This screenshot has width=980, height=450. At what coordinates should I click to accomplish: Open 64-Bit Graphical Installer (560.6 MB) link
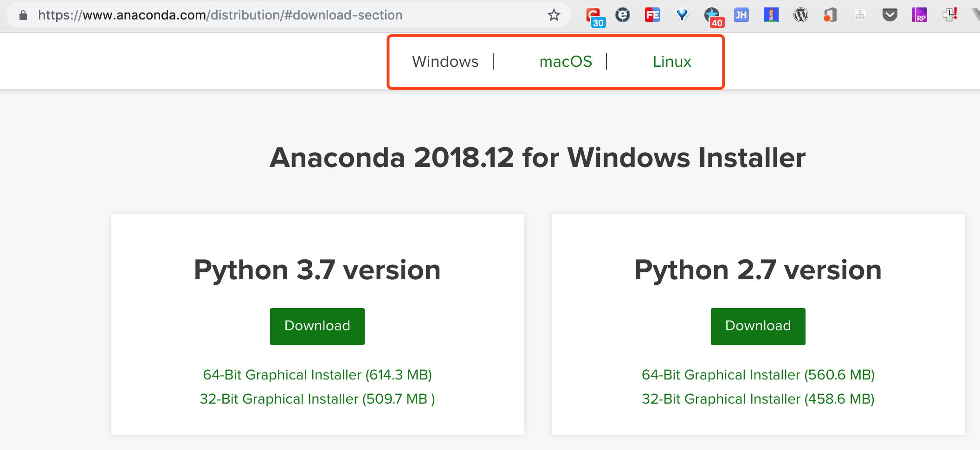click(758, 374)
